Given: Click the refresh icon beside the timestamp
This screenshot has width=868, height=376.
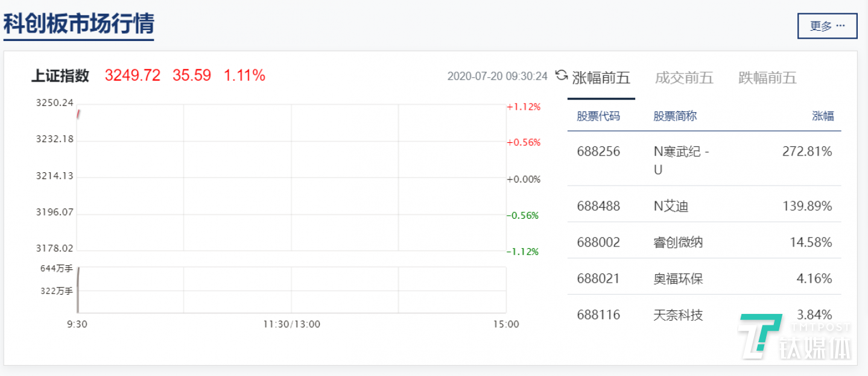Looking at the screenshot, I should 561,75.
